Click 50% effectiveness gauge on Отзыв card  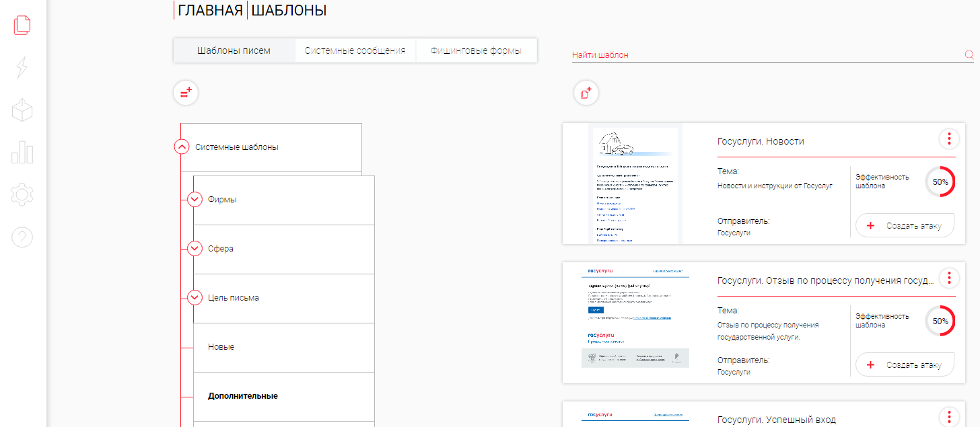tap(940, 321)
